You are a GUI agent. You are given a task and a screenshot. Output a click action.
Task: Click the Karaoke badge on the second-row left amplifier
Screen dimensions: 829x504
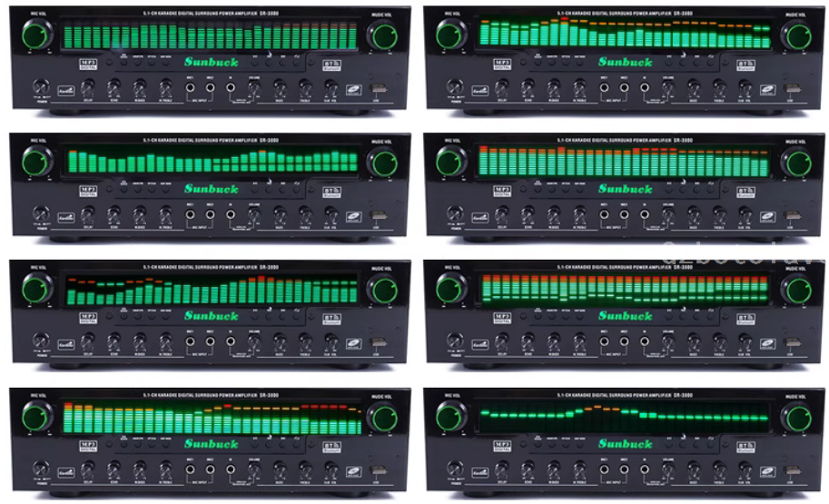(x=66, y=217)
